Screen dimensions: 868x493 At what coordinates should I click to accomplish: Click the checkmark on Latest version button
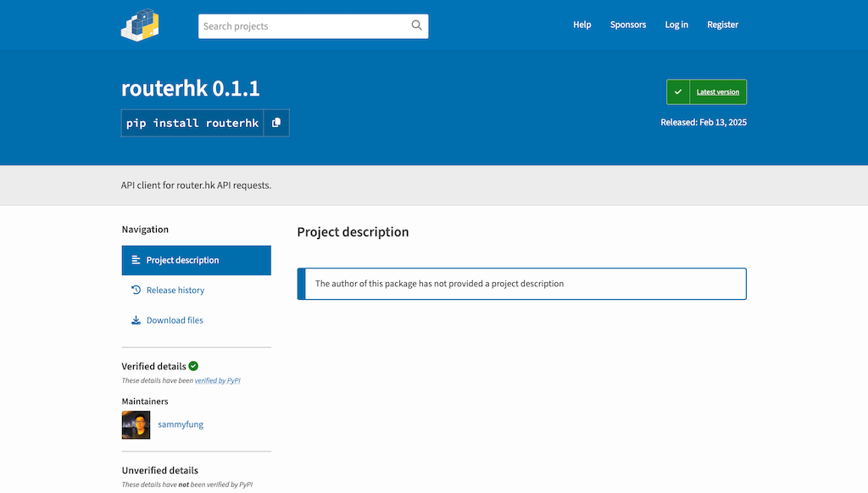[678, 91]
